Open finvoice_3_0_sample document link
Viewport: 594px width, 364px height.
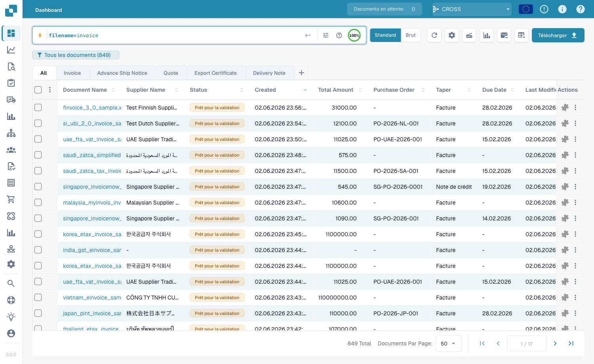pyautogui.click(x=92, y=108)
